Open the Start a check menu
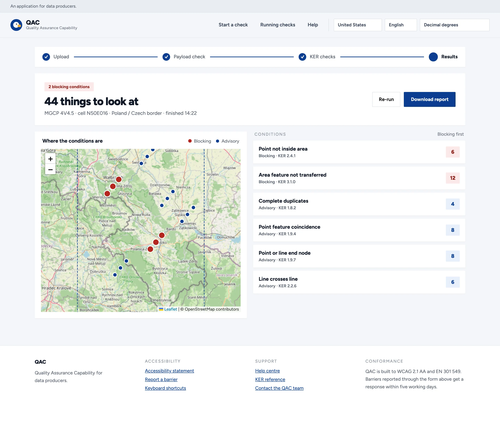Screen dimensions: 500x448 point(233,25)
